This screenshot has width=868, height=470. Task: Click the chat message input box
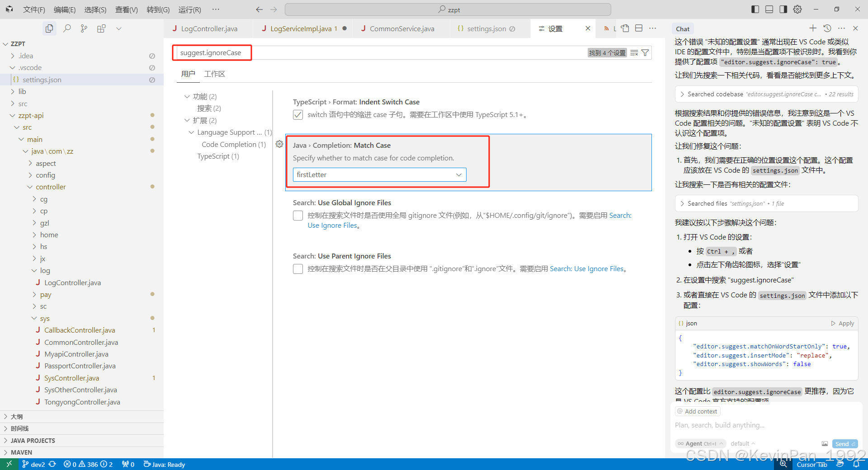coord(766,425)
